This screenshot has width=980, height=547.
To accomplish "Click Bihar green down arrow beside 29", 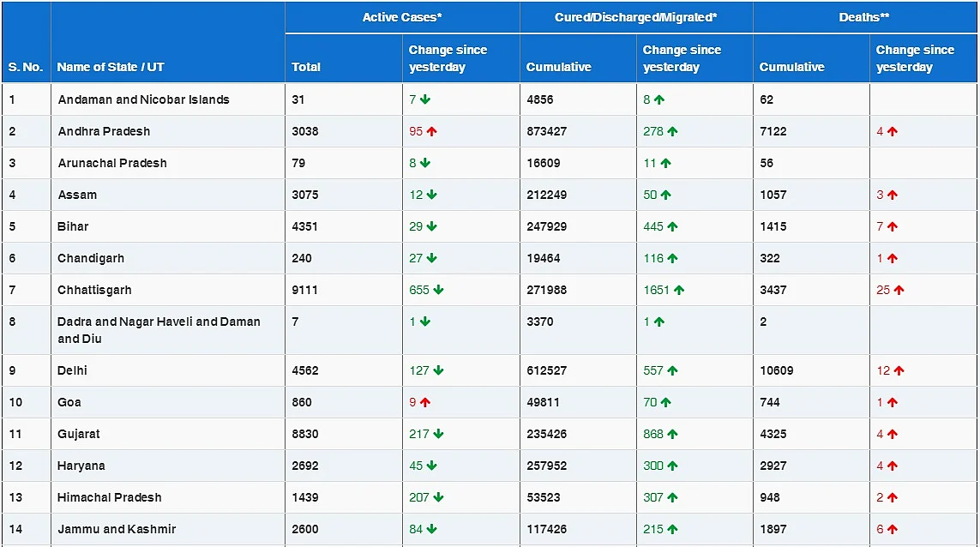I will [x=432, y=226].
